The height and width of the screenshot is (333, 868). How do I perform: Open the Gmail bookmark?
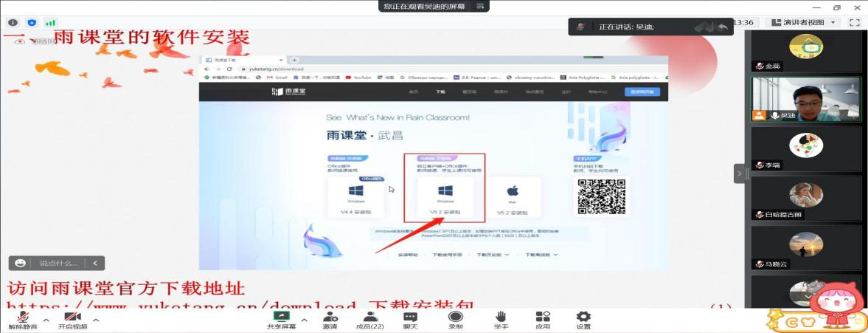point(277,78)
